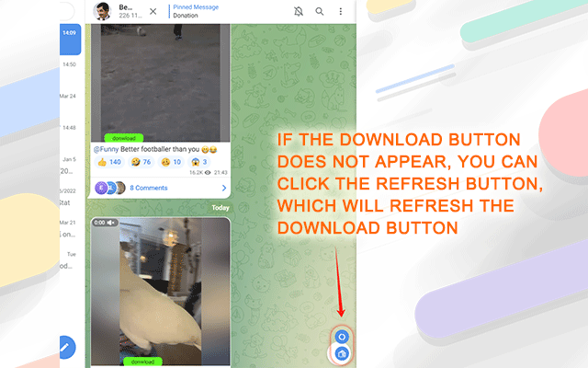Viewport: 588px width, 368px height.
Task: Select the screaming emoji 3 reaction
Action: click(x=199, y=162)
